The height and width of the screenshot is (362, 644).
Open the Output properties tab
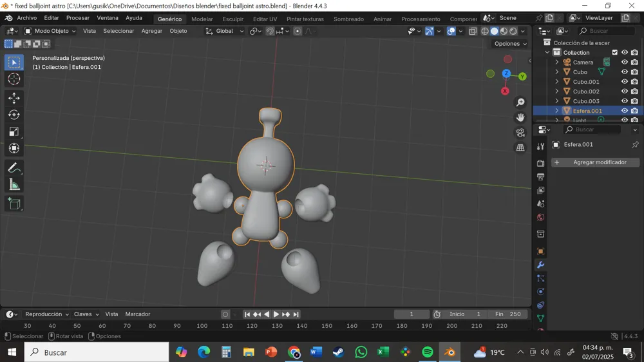pyautogui.click(x=540, y=176)
